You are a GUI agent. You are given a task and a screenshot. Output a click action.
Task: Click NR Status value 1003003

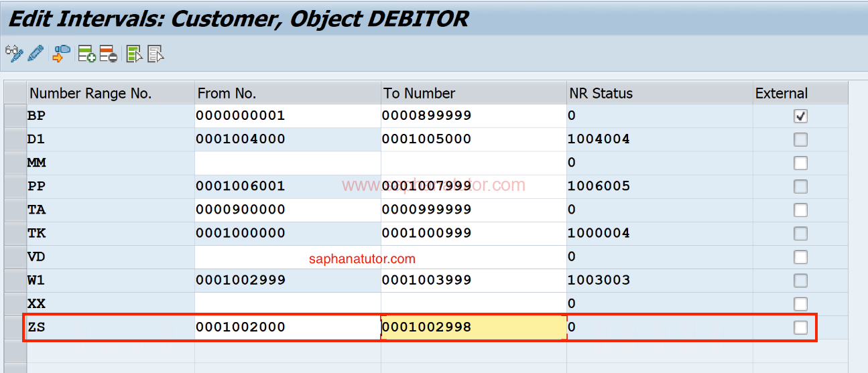click(x=599, y=280)
